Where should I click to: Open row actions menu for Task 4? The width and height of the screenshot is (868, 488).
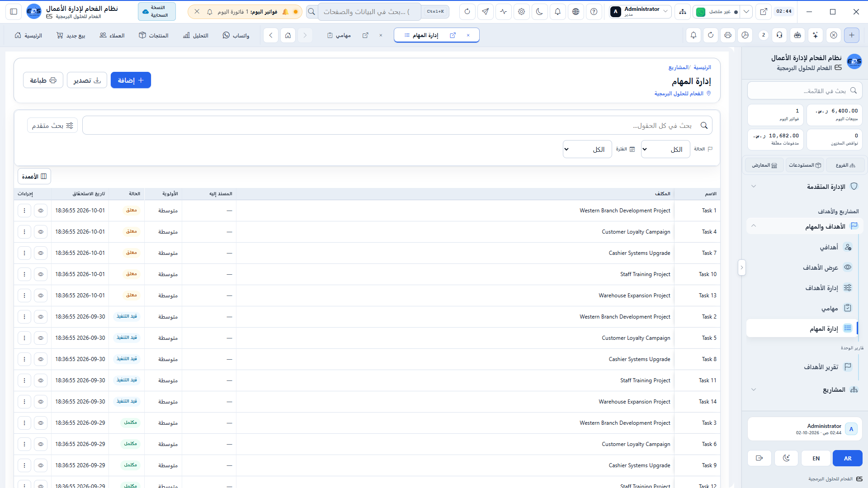24,232
